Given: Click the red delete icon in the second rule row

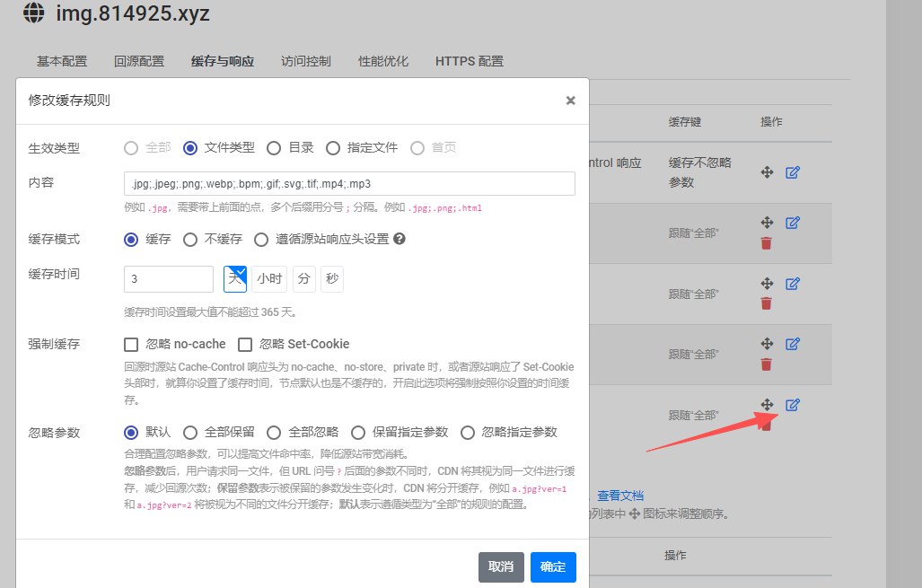Looking at the screenshot, I should (x=766, y=243).
